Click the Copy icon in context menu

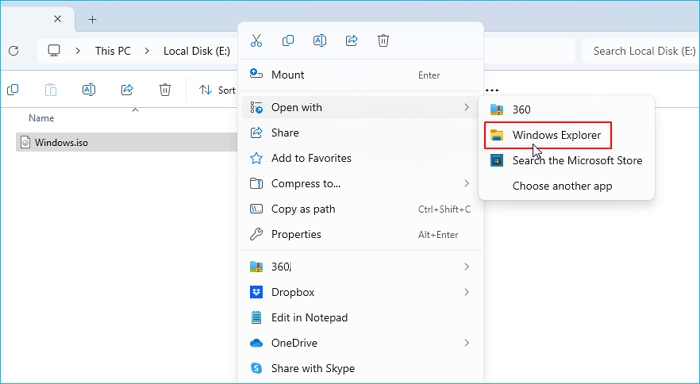tap(288, 41)
